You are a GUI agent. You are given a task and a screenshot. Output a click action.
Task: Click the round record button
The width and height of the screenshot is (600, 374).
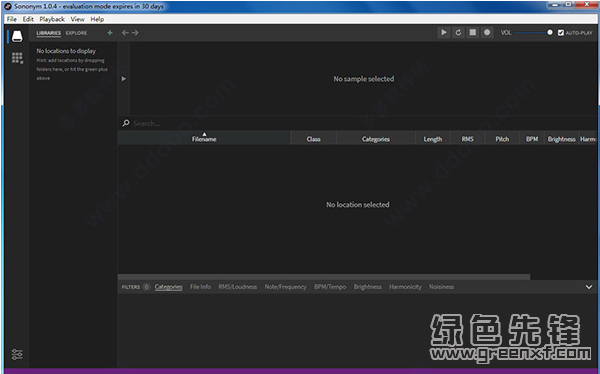click(x=487, y=33)
